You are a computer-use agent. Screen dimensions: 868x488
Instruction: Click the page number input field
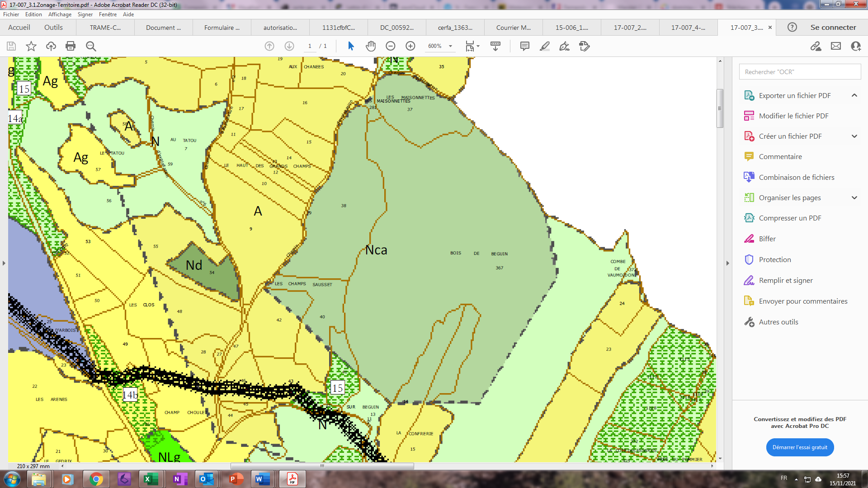click(310, 46)
